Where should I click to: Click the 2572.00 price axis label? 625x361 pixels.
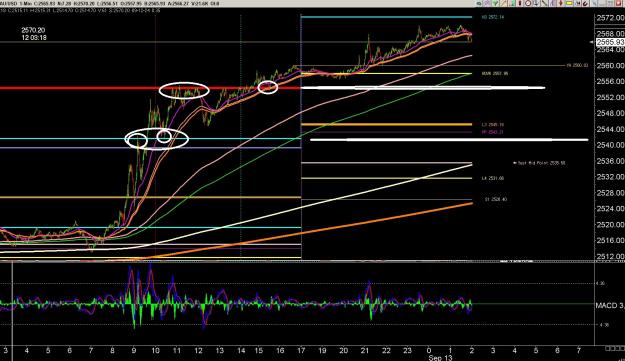point(610,18)
